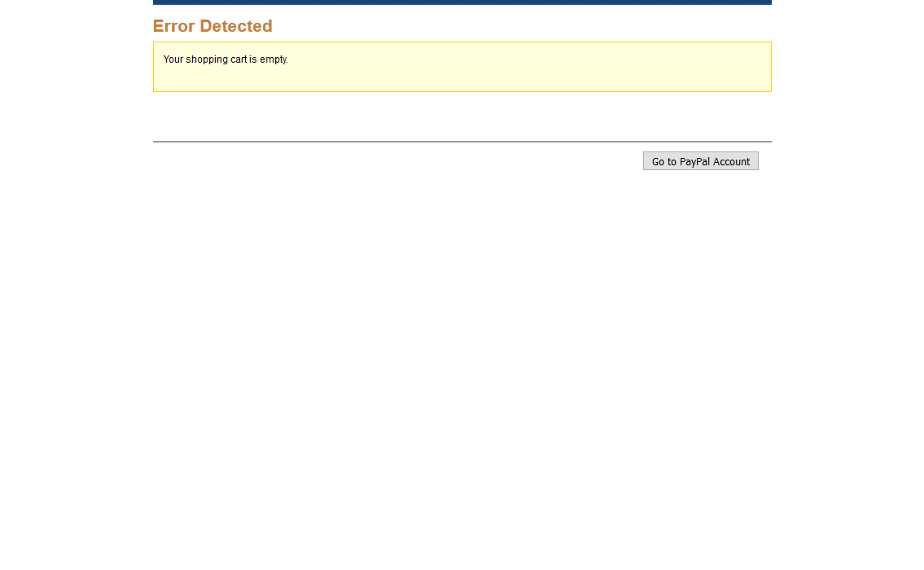The image size is (924, 570).
Task: Click the word 'Error' in the heading
Action: click(x=173, y=26)
